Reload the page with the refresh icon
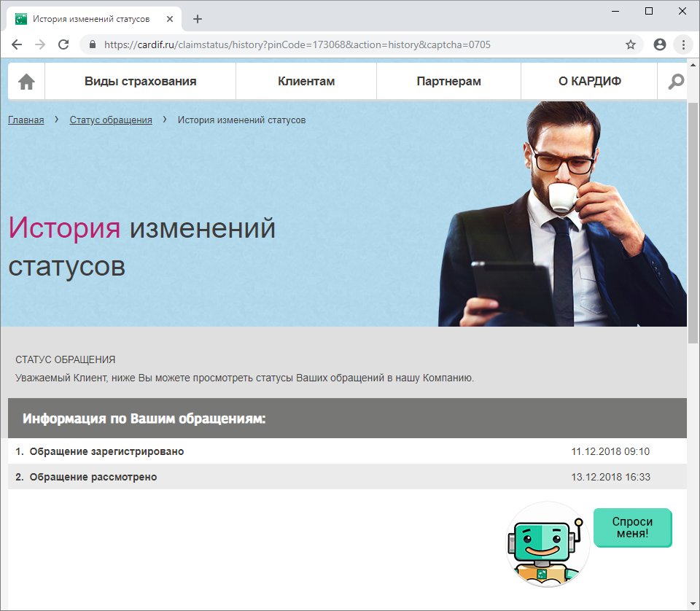Screen dimensions: 700x611 (x=64, y=44)
